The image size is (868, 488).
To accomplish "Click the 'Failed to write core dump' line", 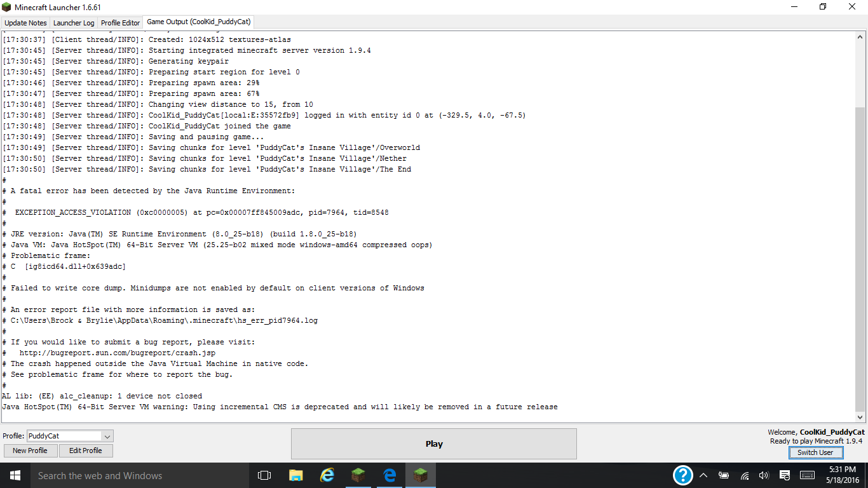I will (213, 288).
